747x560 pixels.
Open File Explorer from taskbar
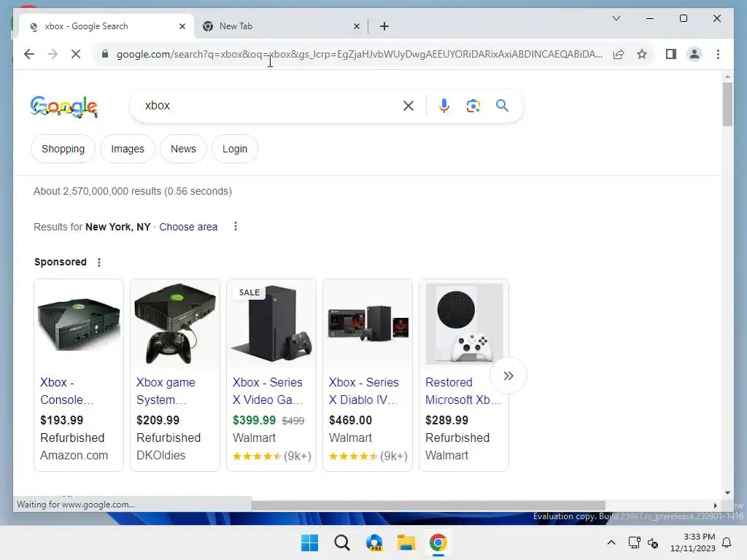click(406, 542)
